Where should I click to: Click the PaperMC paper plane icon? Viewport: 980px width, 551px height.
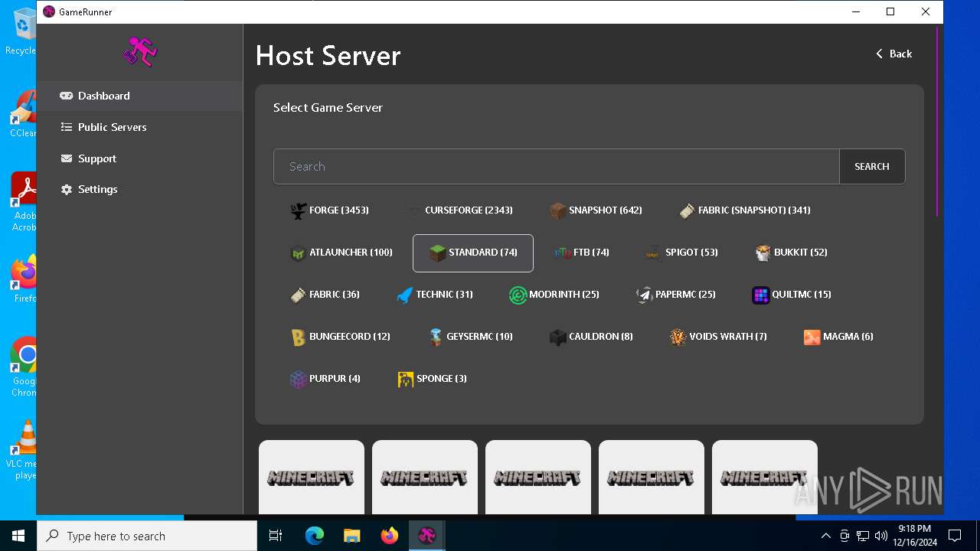[x=645, y=295]
